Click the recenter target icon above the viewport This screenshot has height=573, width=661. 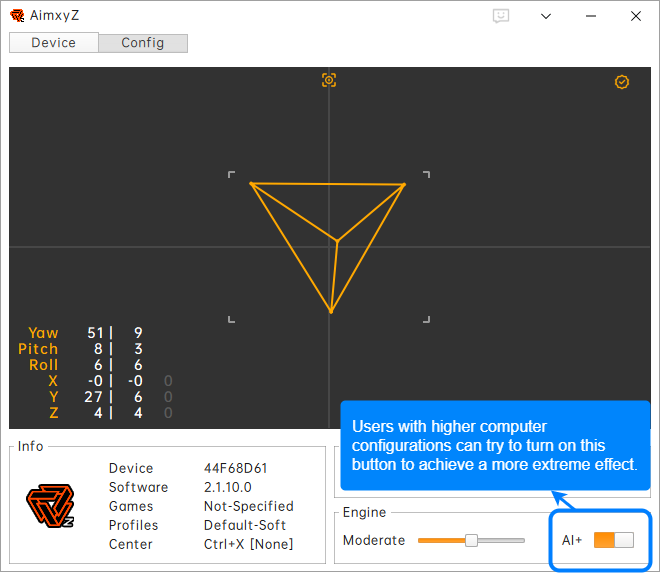click(x=329, y=80)
